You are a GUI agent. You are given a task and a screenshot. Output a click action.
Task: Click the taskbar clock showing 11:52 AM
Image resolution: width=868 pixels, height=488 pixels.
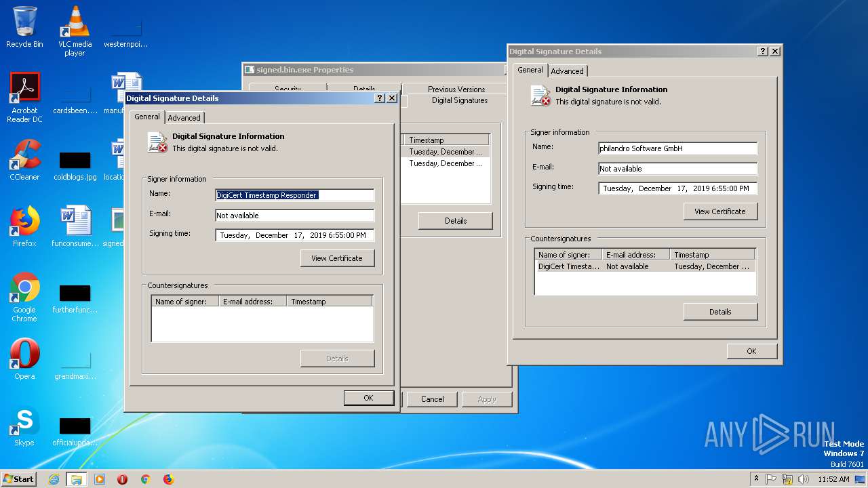833,479
